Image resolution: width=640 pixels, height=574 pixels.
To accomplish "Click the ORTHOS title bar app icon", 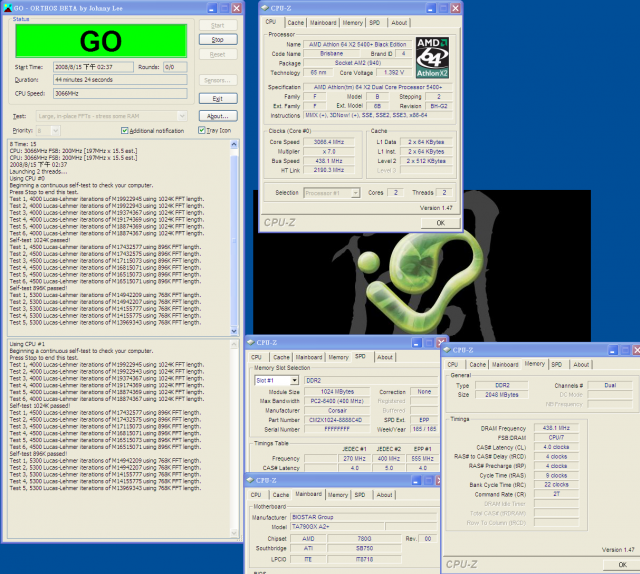I will [x=8, y=8].
